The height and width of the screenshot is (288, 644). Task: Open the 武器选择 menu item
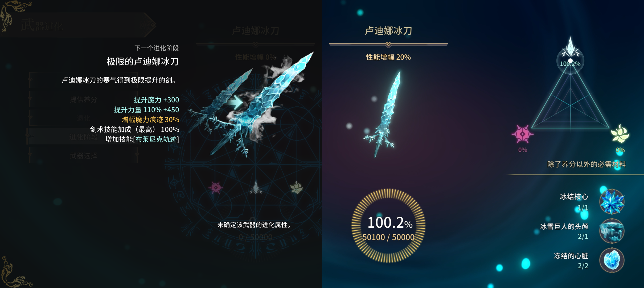coord(84,155)
